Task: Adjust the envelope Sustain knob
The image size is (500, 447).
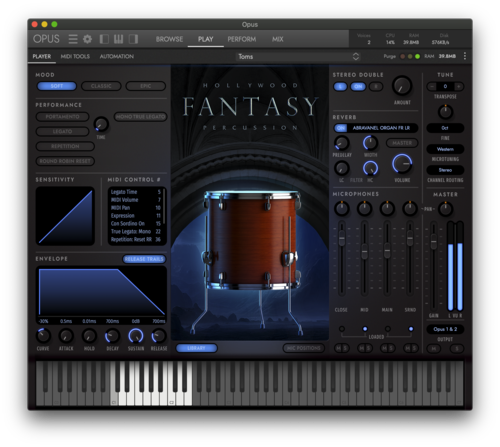Action: click(x=136, y=336)
